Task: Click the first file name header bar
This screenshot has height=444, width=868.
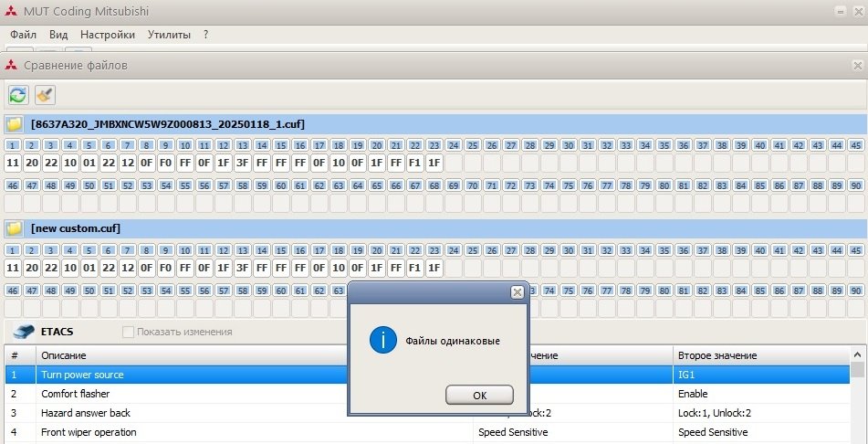Action: tap(434, 123)
